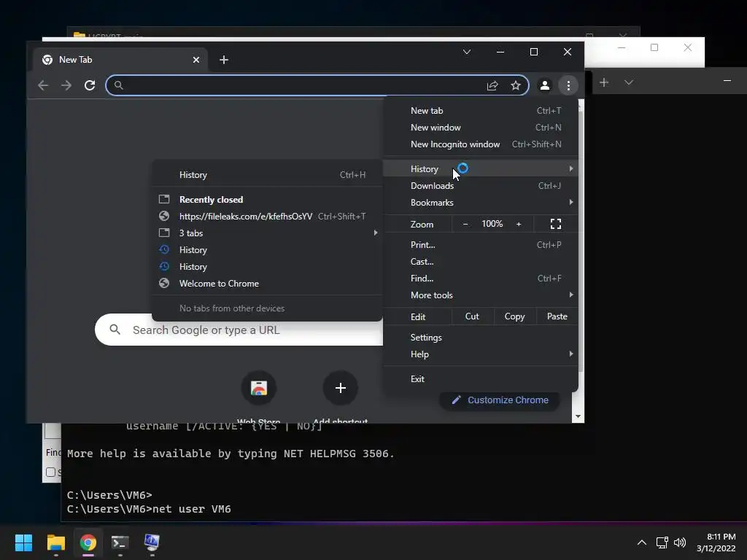
Task: Open the History submenu in Chrome menu
Action: tap(481, 168)
